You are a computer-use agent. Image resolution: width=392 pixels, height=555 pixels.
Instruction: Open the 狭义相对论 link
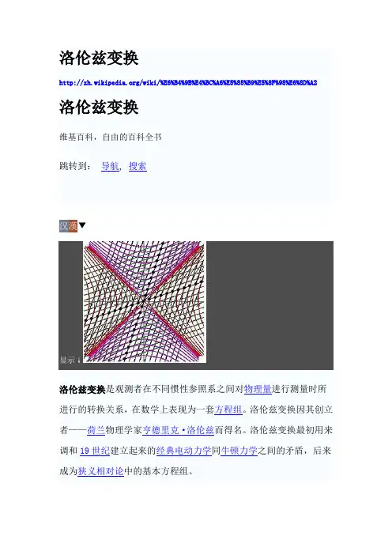tap(100, 471)
